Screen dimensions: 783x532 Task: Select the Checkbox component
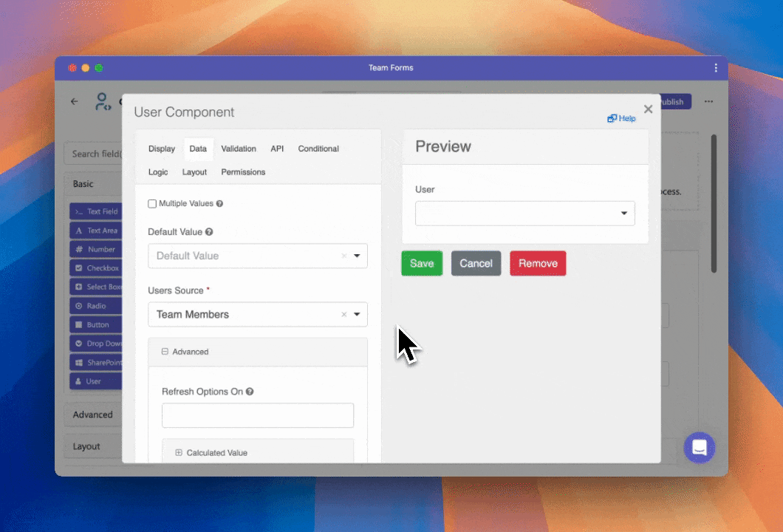pos(96,268)
